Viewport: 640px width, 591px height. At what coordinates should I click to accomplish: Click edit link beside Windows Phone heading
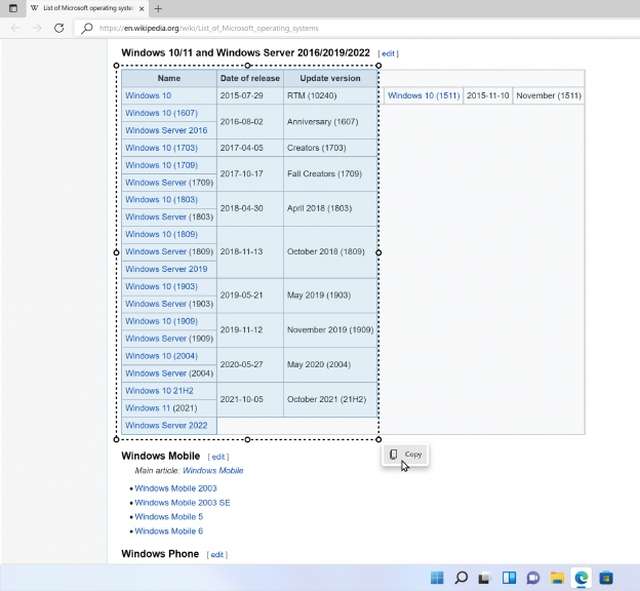[217, 555]
